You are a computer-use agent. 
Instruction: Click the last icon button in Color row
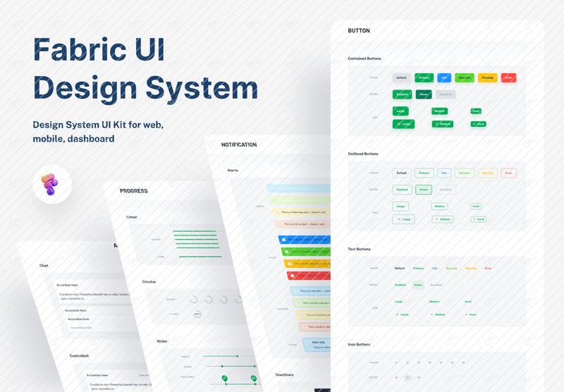(x=463, y=362)
